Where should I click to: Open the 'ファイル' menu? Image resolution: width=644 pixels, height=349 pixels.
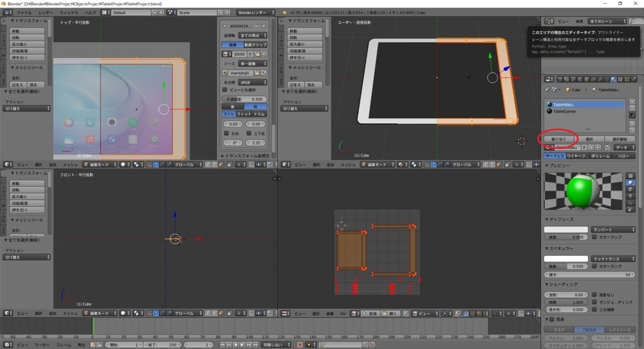[x=24, y=13]
